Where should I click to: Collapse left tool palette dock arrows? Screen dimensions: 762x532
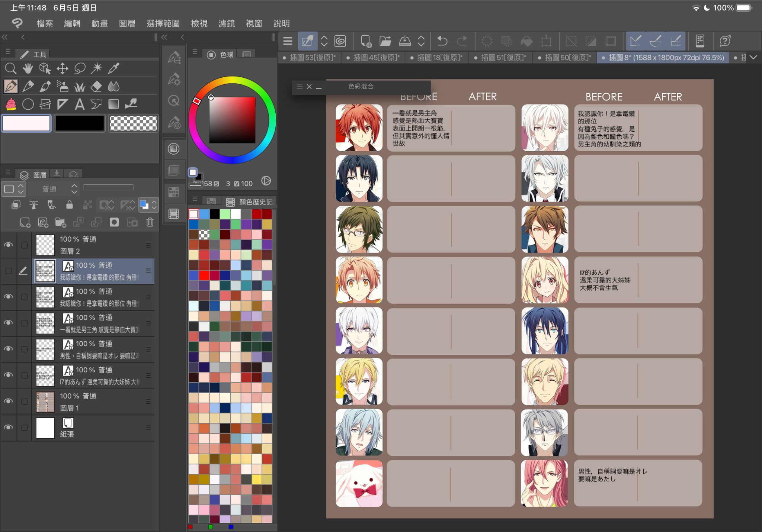pos(5,37)
